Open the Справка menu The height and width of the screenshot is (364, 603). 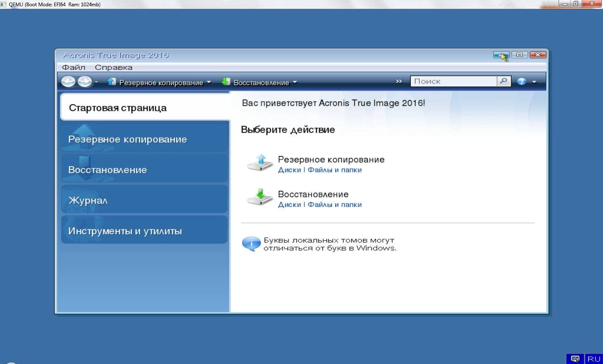click(x=113, y=67)
